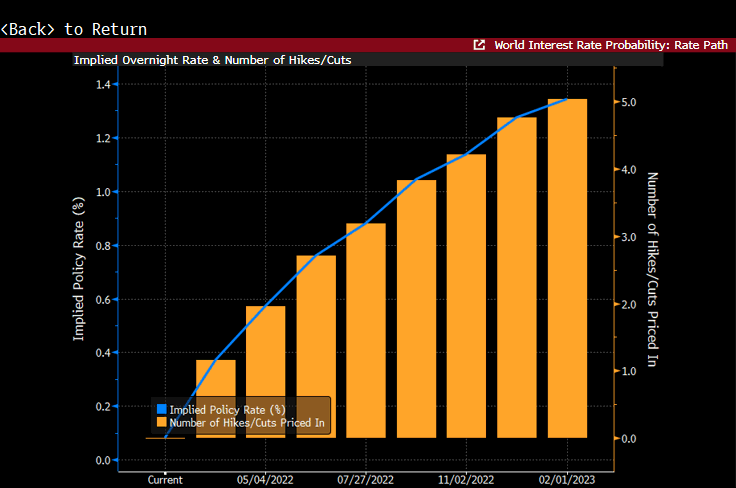Click the vertical right axis title Number of Hikes/Cuts

[x=652, y=270]
